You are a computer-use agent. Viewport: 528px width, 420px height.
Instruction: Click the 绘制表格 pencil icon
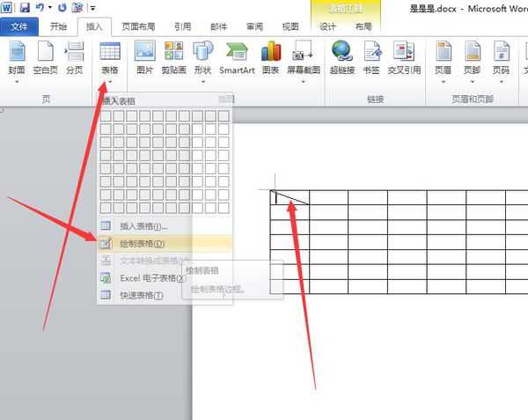(x=106, y=244)
